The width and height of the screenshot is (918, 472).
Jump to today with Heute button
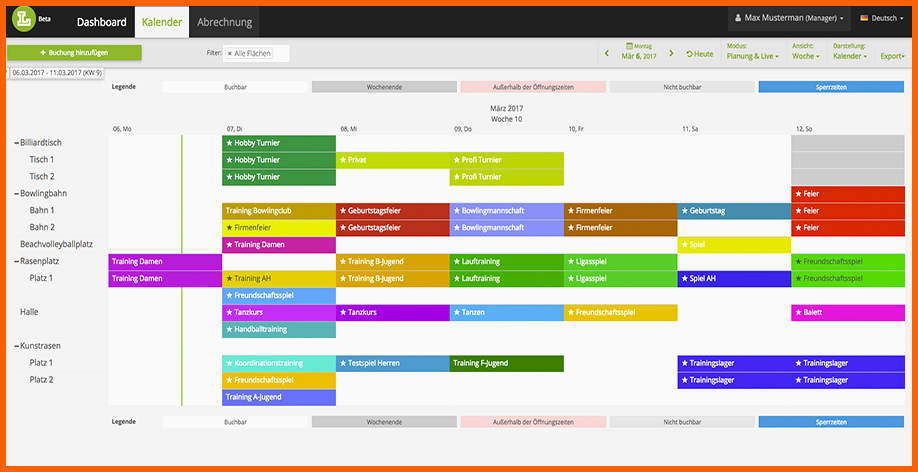700,54
